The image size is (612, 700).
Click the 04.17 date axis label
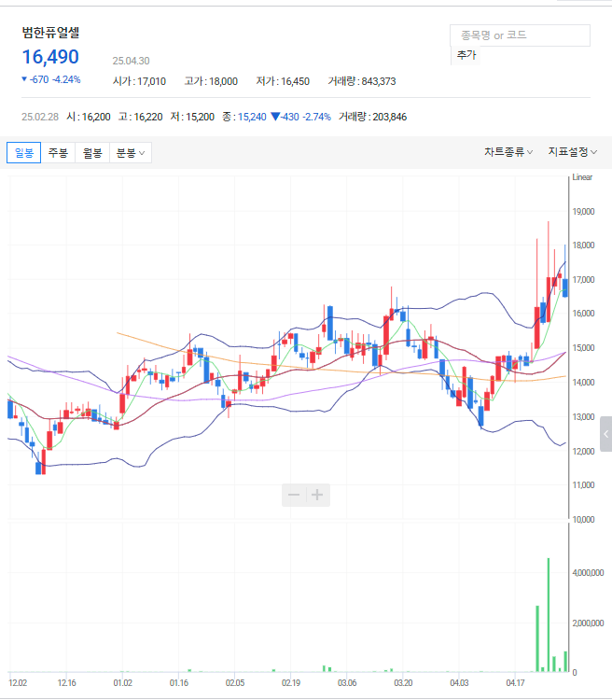(x=515, y=683)
